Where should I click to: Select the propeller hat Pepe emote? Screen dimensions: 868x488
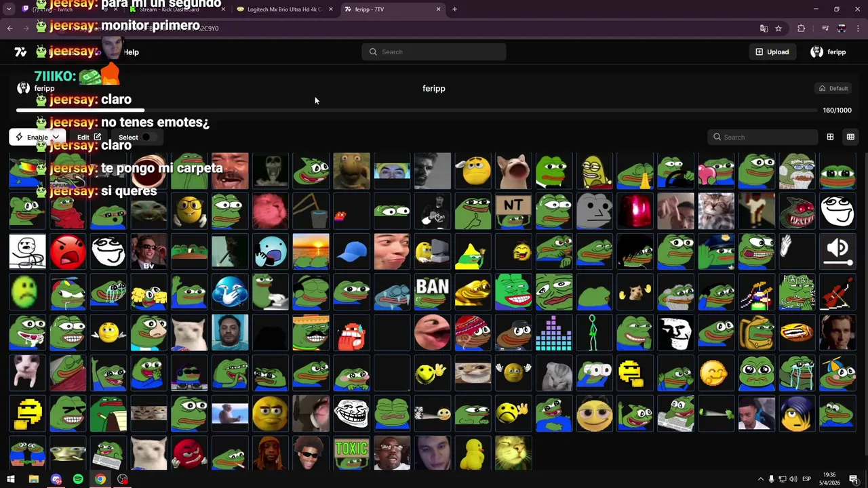(x=837, y=373)
